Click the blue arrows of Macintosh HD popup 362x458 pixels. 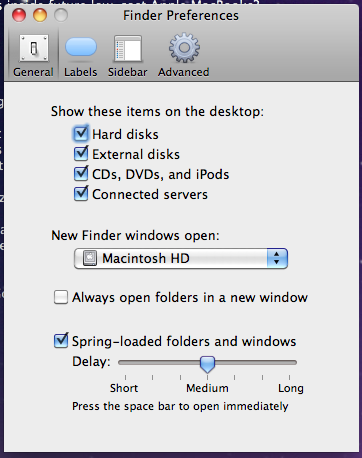277,258
